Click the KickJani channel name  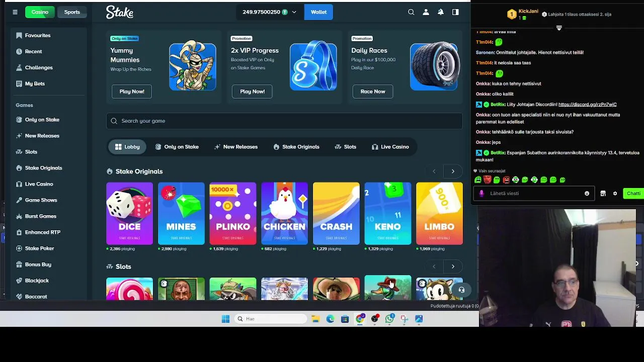point(528,11)
